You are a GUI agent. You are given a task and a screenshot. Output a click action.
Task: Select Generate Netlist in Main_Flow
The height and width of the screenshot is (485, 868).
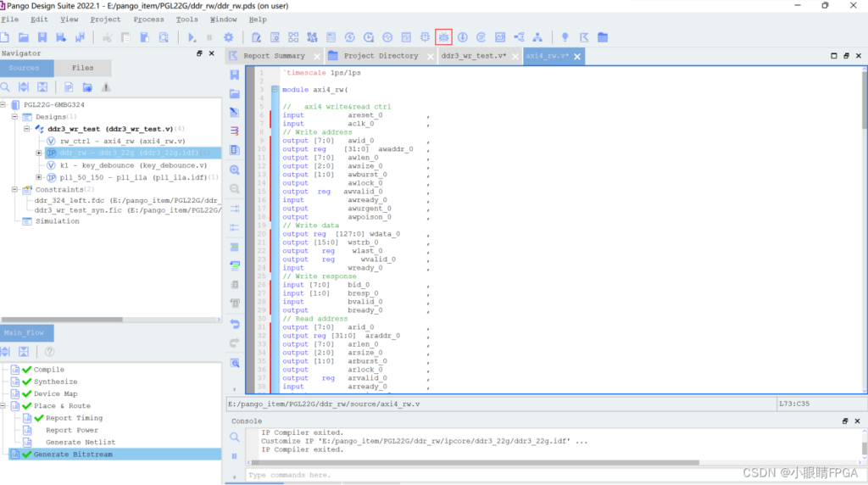81,442
